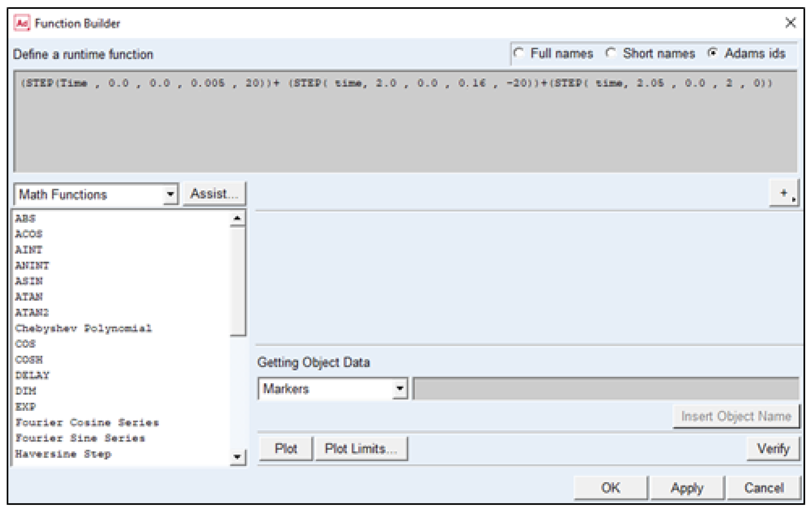Select the Short names radio option

(x=611, y=53)
